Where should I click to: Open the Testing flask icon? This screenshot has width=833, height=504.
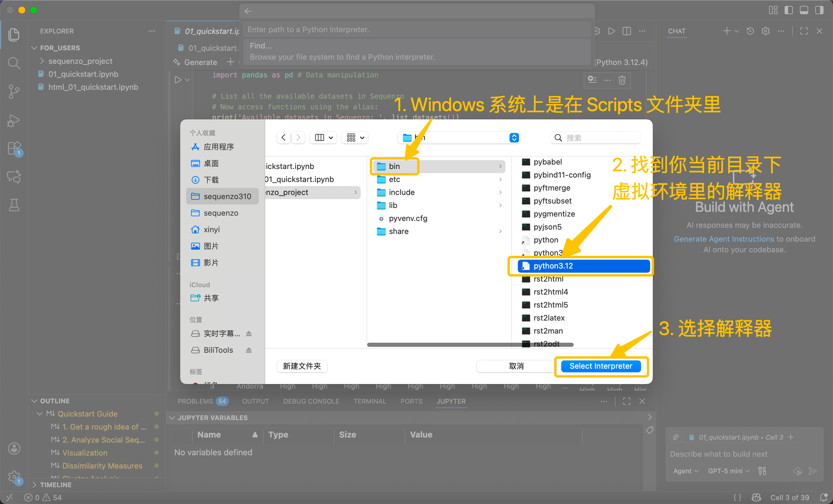14,205
